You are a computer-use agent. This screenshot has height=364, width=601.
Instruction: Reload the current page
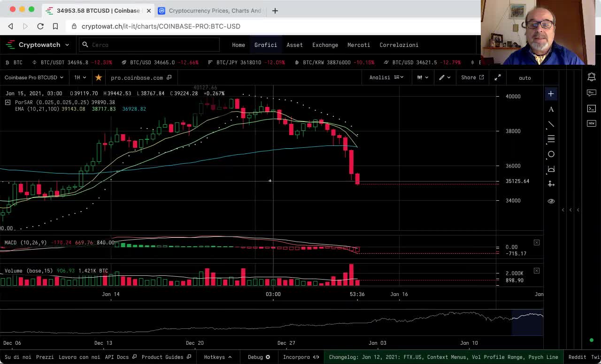pos(40,26)
